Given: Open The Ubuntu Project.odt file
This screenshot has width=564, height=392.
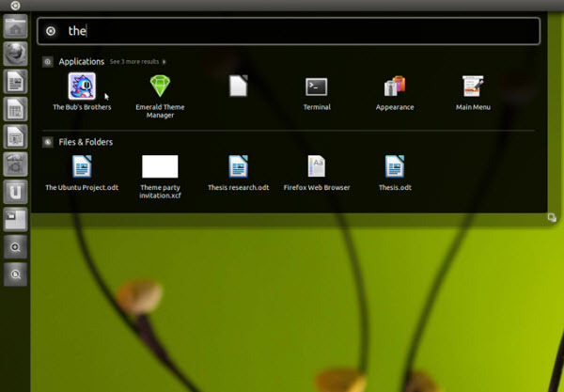Looking at the screenshot, I should click(x=82, y=167).
